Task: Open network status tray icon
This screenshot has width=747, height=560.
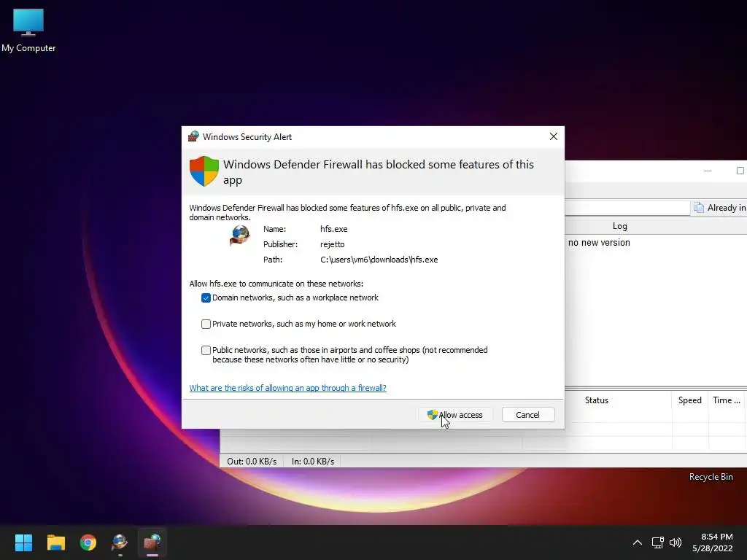Action: [x=657, y=542]
